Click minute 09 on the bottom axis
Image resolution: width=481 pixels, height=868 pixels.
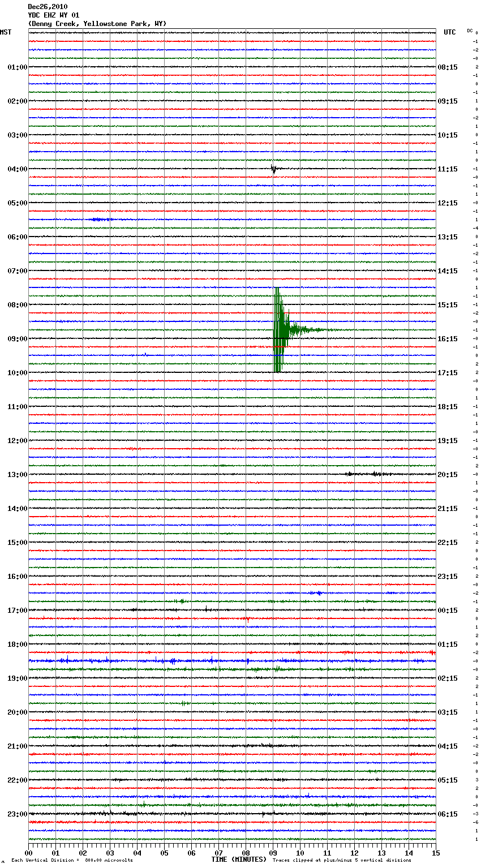click(x=273, y=852)
